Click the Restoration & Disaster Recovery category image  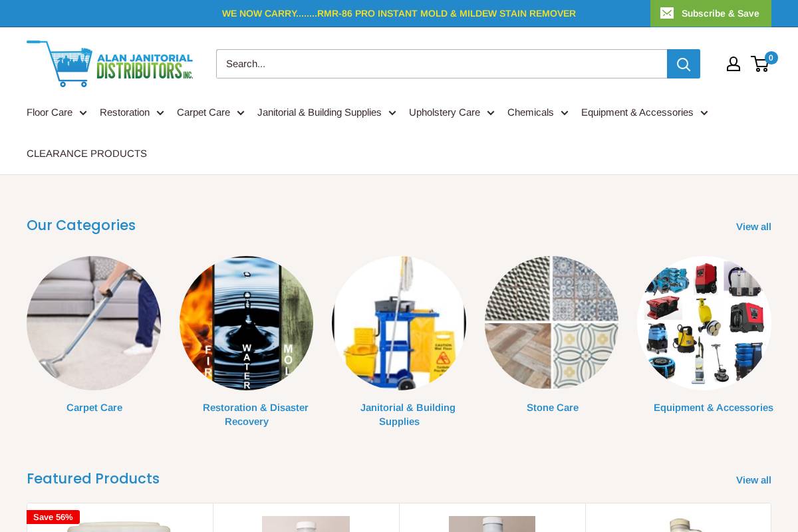click(246, 323)
